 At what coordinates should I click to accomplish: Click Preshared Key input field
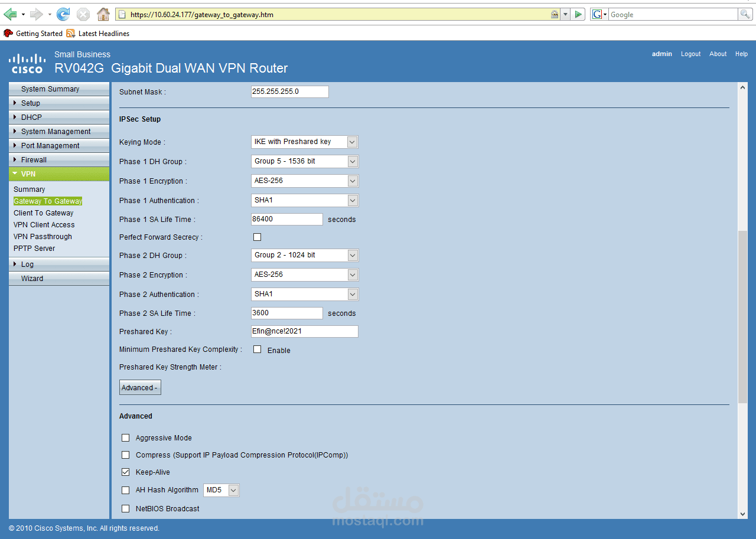coord(305,332)
